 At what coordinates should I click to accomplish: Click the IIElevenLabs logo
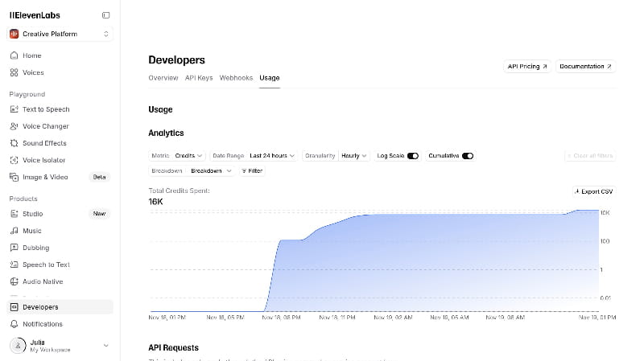35,15
